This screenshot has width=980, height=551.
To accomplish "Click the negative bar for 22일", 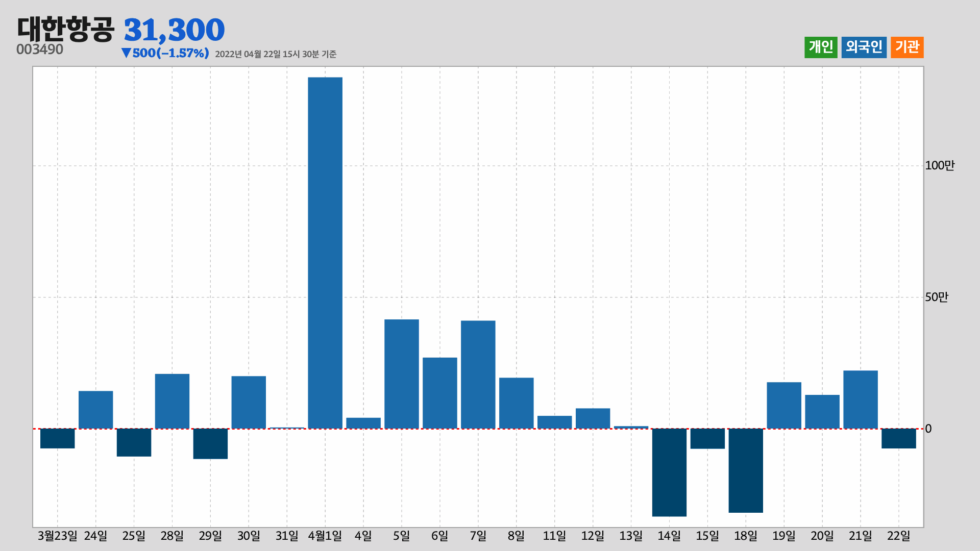I will (x=899, y=439).
